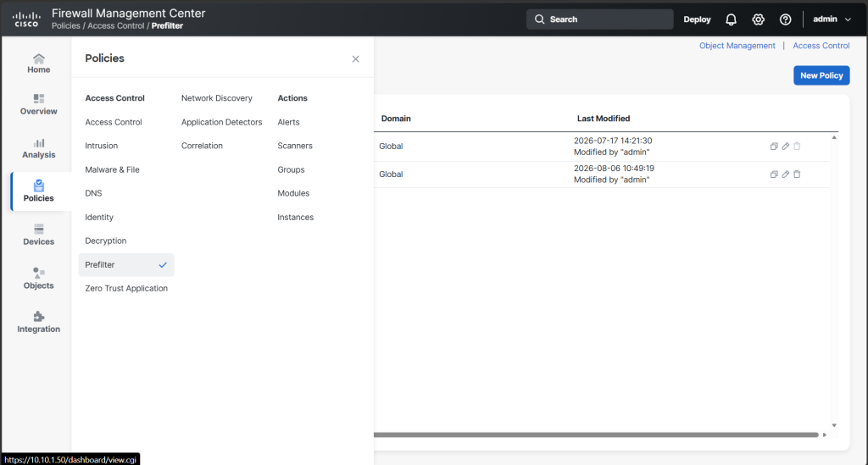
Task: Open Scanners under Actions
Action: pos(295,146)
